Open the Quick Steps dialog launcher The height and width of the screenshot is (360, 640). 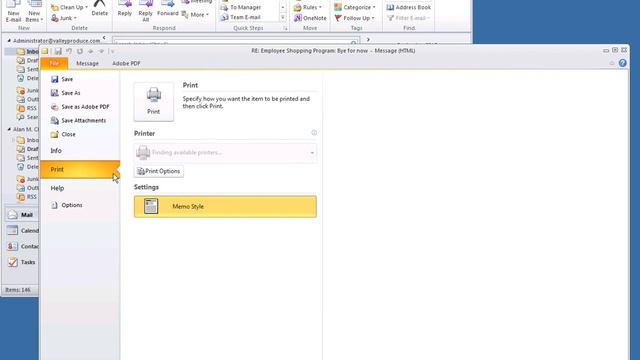coord(285,28)
